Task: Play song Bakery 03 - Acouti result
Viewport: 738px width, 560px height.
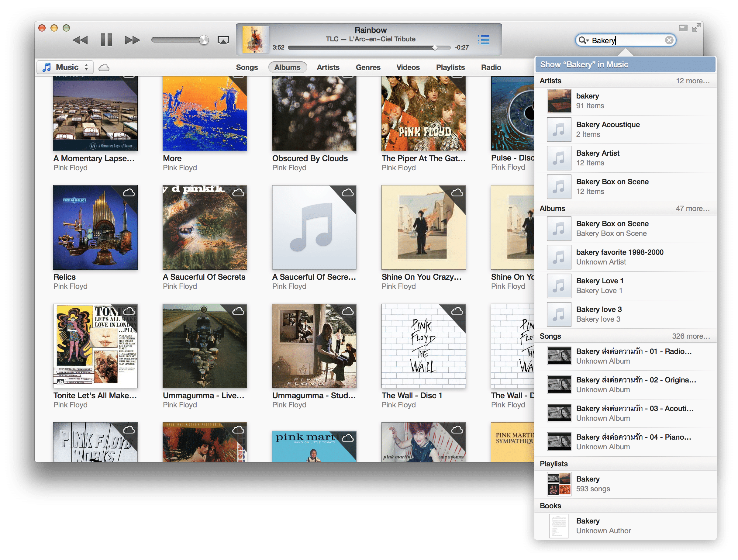Action: click(625, 413)
